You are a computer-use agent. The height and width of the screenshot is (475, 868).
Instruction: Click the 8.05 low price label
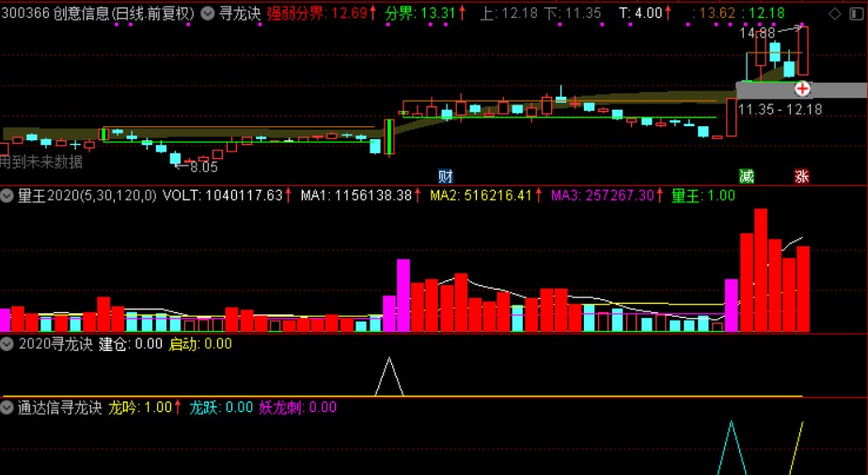pos(204,167)
